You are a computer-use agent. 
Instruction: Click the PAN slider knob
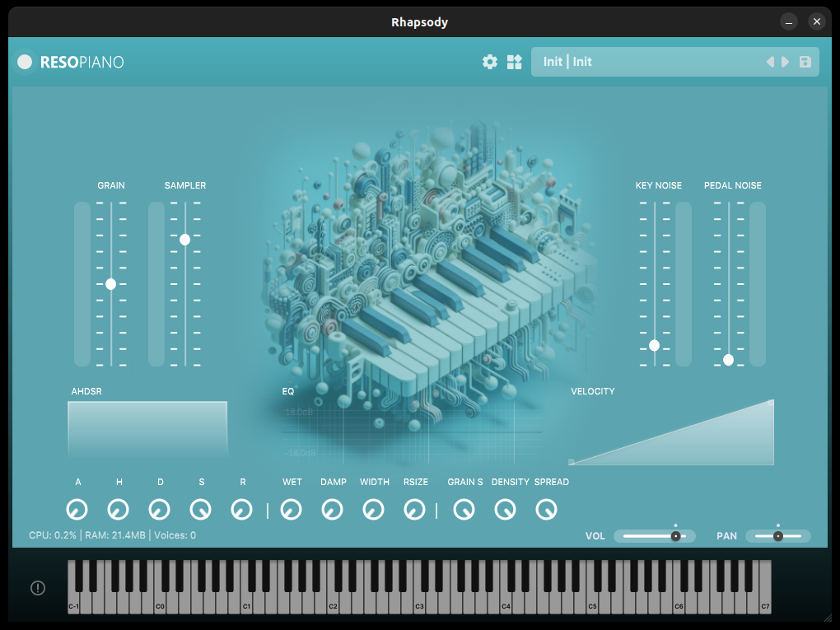point(778,536)
